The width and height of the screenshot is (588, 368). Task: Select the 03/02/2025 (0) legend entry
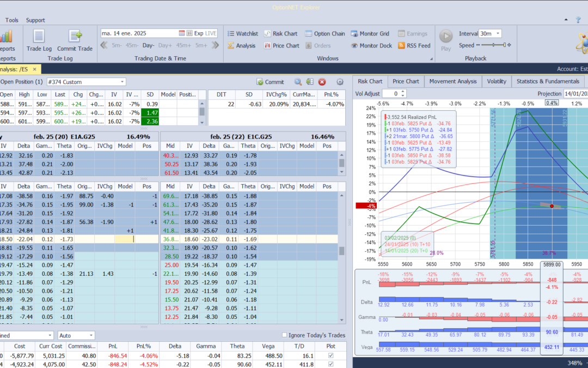(399, 238)
